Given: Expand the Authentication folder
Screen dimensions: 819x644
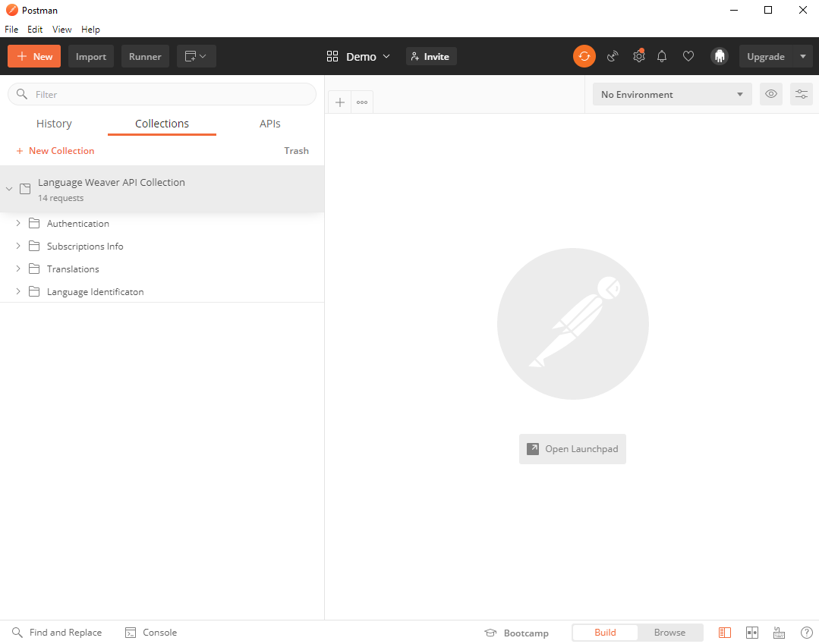Looking at the screenshot, I should [x=18, y=223].
